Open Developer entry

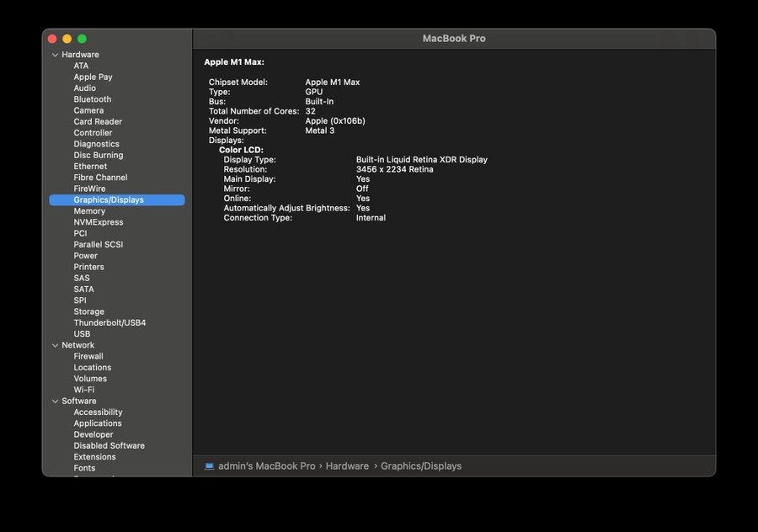pos(93,434)
